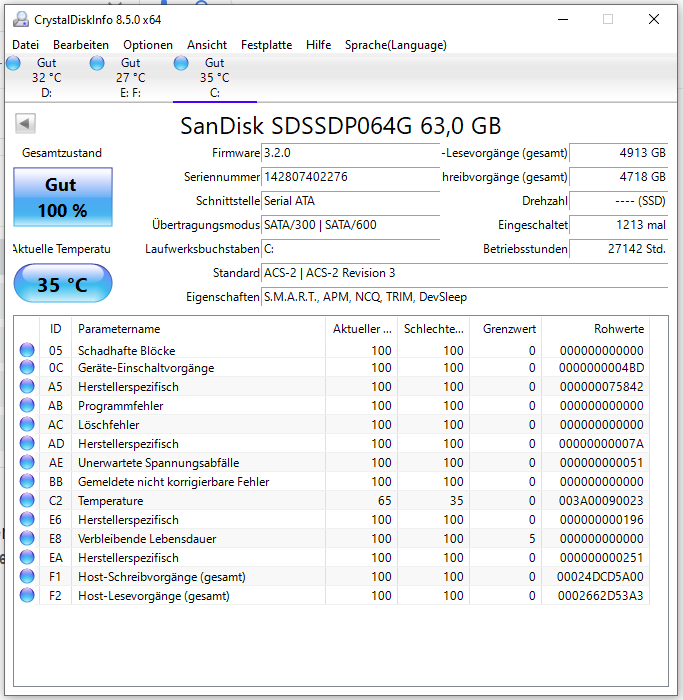Click the Grenzwert column header
683x700 pixels.
[506, 329]
